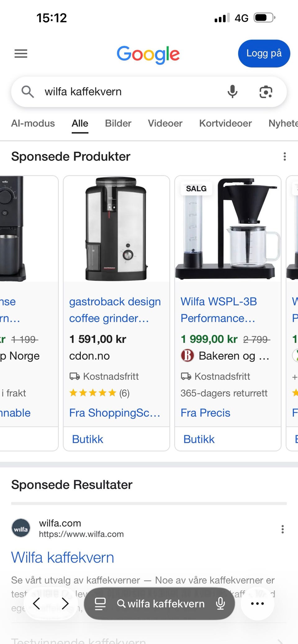
Task: Open the browser tabs overview icon
Action: (100, 604)
